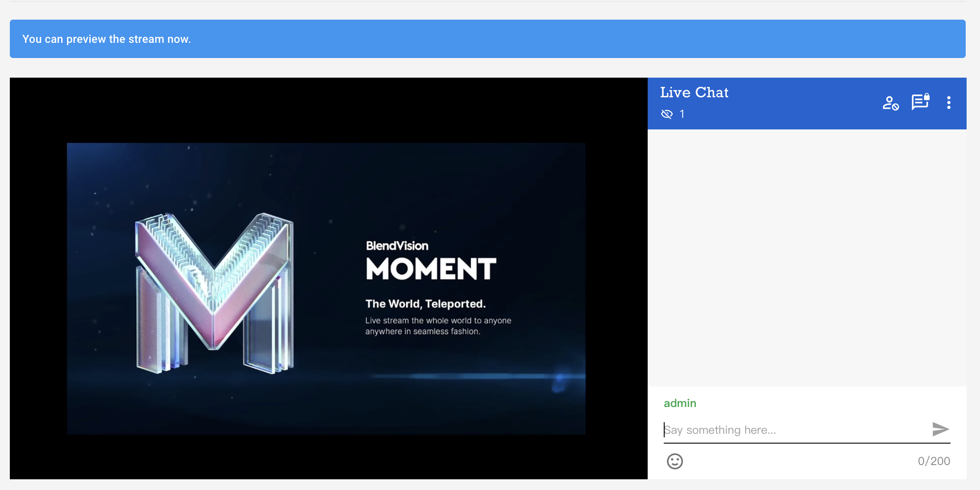Click the empty chat messages area

pos(807,257)
